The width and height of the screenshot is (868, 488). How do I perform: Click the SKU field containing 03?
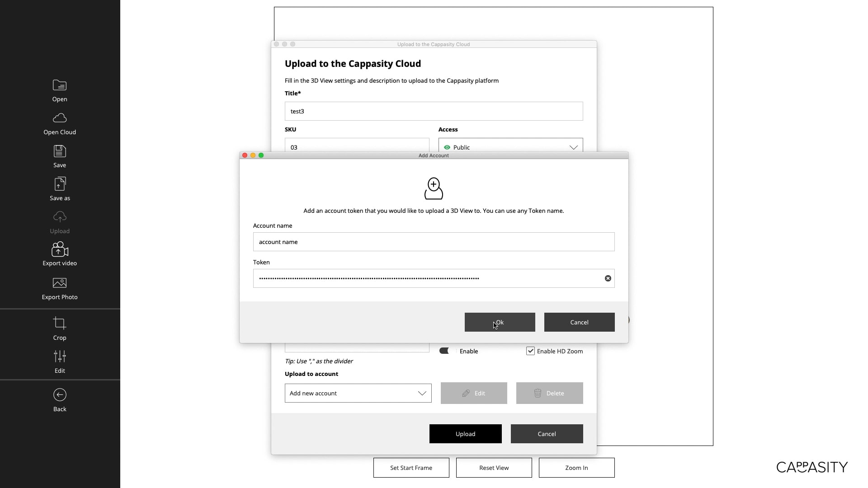point(357,145)
